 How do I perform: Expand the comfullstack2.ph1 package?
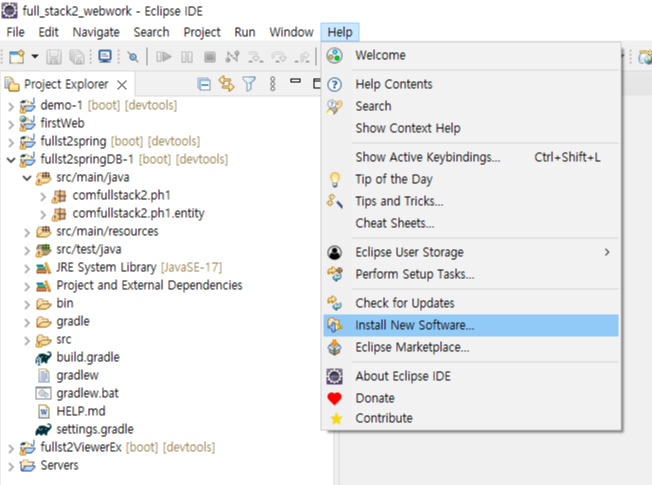click(43, 196)
